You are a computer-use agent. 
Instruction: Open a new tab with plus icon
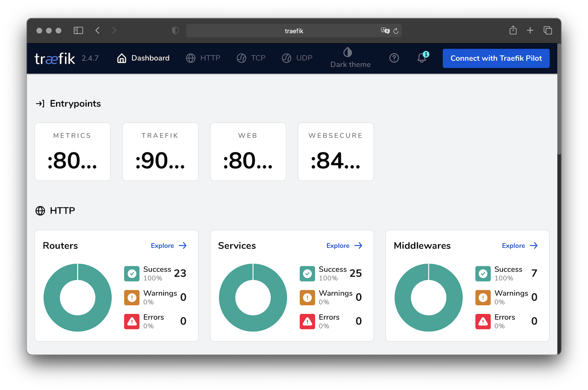coord(530,30)
